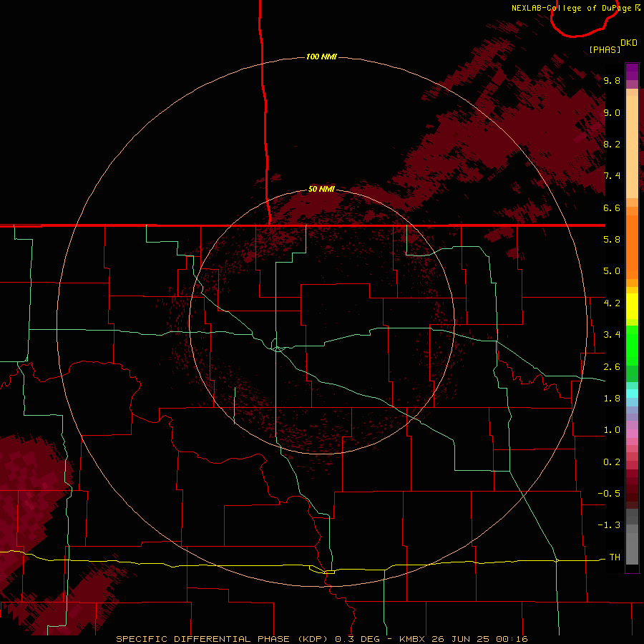
Task: Click the [PHAS] units label
Action: [x=605, y=50]
